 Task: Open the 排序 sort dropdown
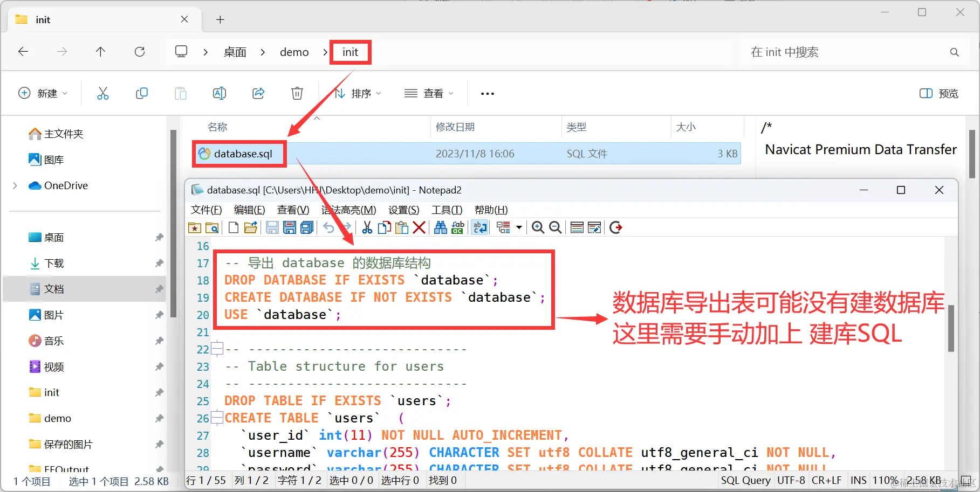coord(358,93)
